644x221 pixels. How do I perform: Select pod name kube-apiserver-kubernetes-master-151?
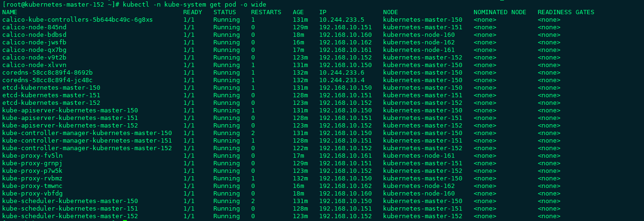pos(70,118)
